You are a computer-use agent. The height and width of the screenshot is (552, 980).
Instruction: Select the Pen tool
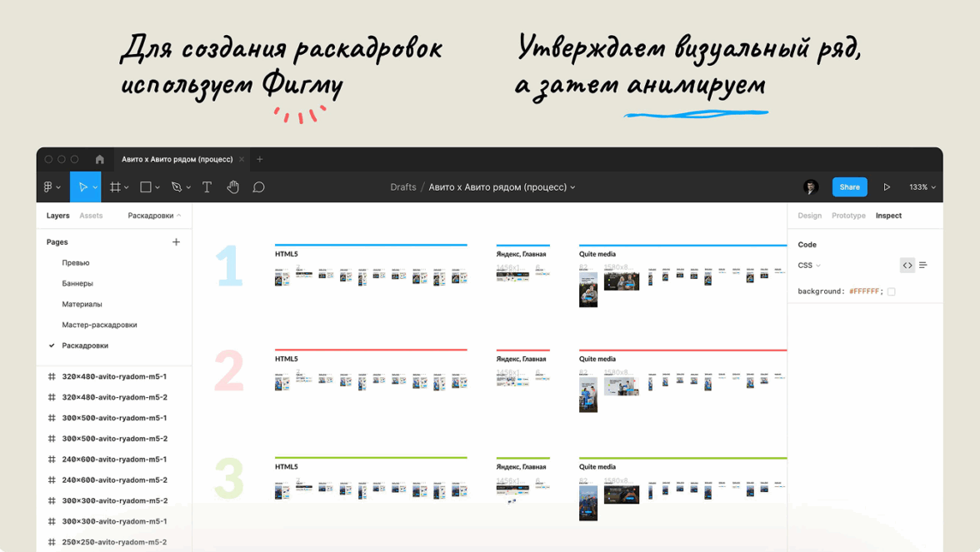point(177,186)
